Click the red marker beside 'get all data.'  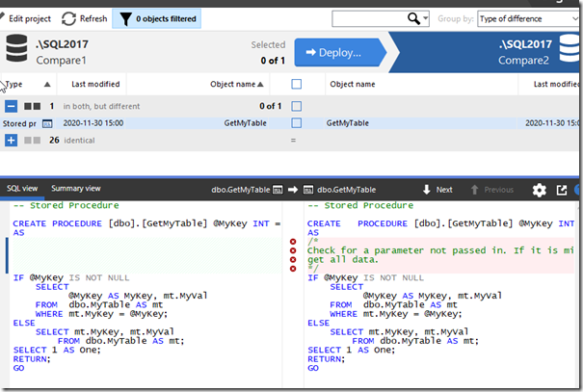click(x=293, y=260)
